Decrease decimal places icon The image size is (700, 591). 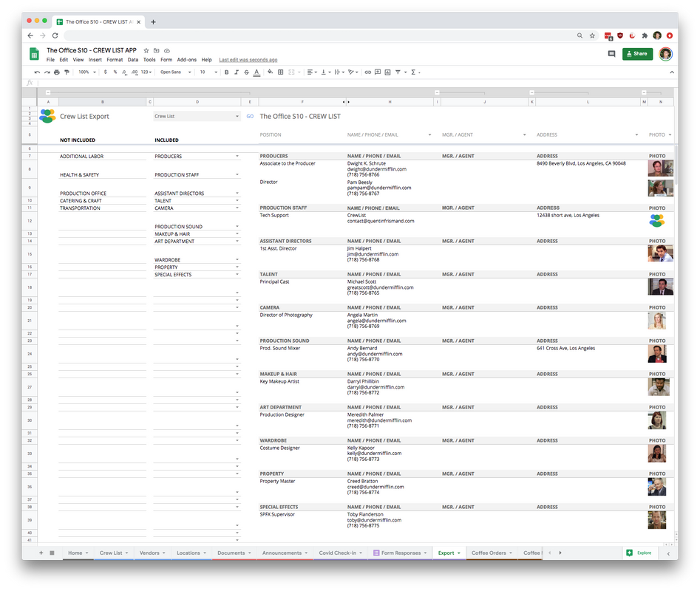pos(124,72)
